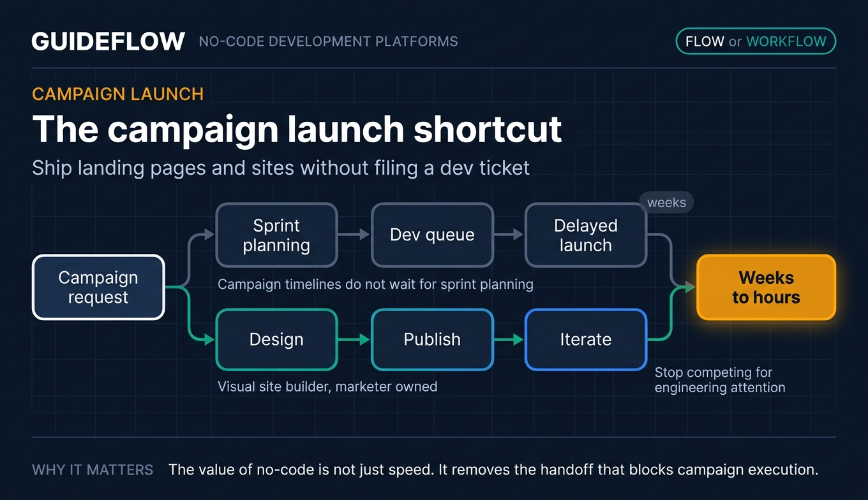Image resolution: width=868 pixels, height=500 pixels.
Task: Select the 'FLOW or WORKFLOW' pill badge
Action: click(756, 41)
